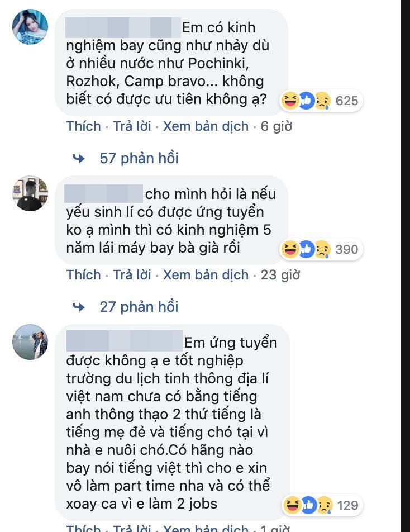The image size is (410, 532).
Task: Click the reply arrow beside "27 phản hồi"
Action: 79,307
